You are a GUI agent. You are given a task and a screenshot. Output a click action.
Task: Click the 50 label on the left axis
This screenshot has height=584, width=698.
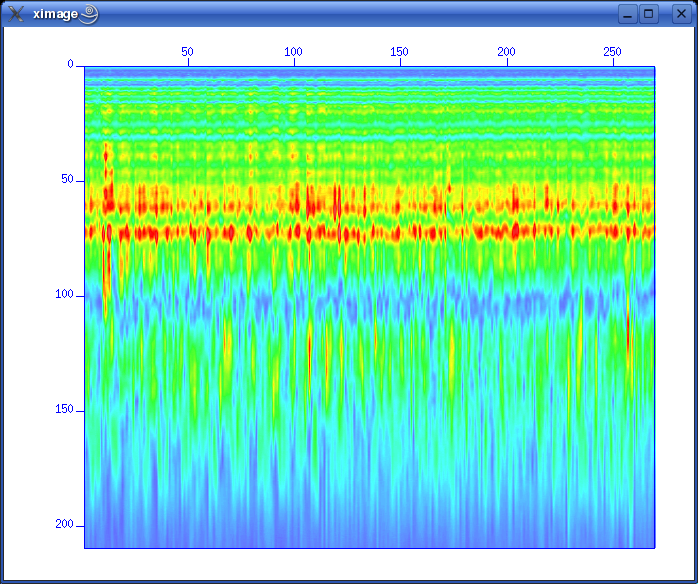point(67,179)
